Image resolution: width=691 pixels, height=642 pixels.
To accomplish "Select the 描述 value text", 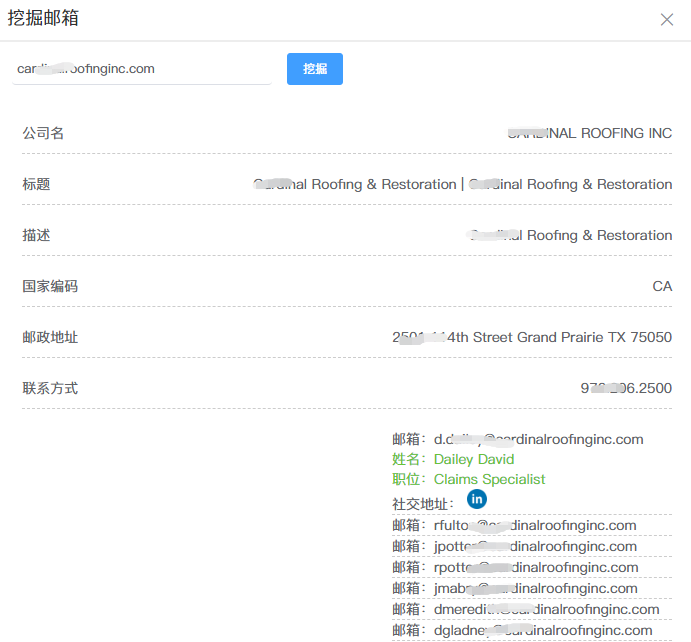I will tap(570, 235).
